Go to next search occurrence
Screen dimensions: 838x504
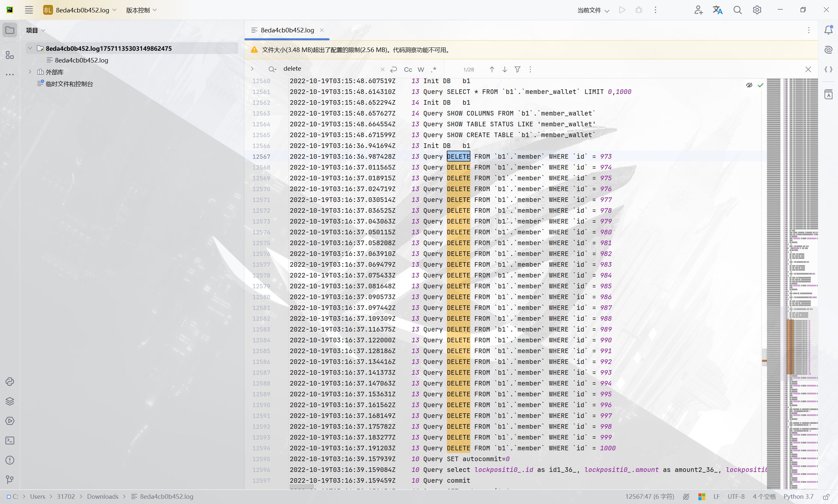coord(505,69)
